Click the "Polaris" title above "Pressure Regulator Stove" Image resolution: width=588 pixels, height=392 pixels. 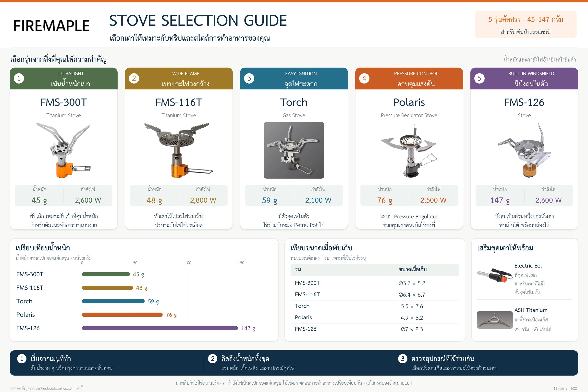409,102
